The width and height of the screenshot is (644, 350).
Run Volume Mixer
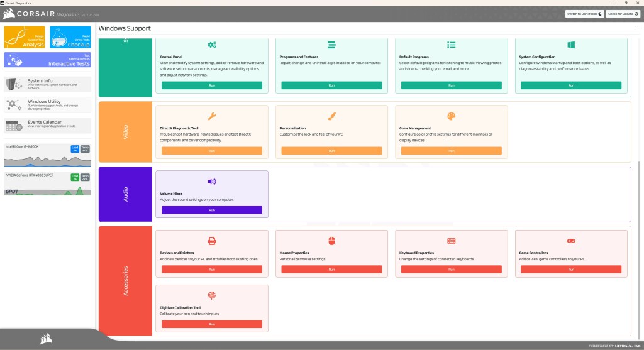pyautogui.click(x=212, y=210)
